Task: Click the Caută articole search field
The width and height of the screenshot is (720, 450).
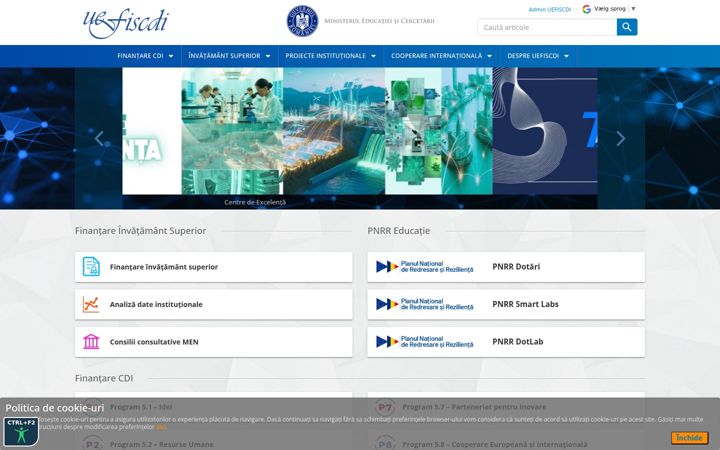Action: click(547, 27)
